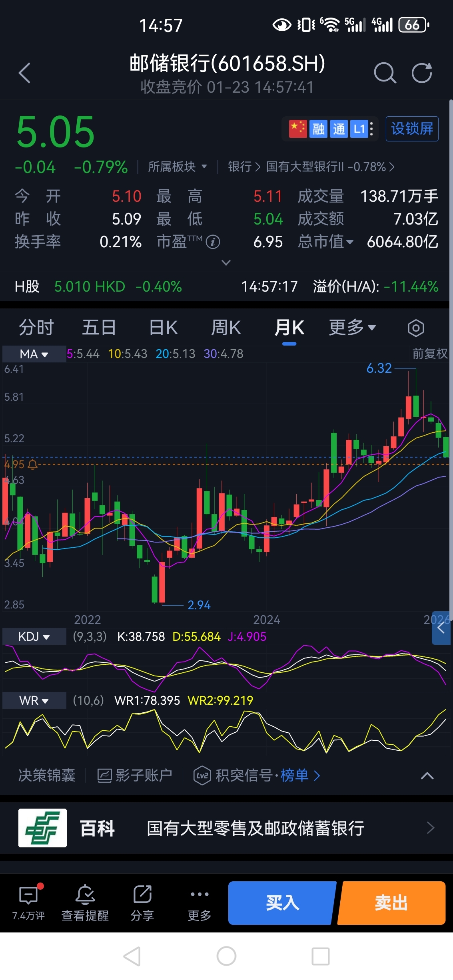Tap the 设锁屏 button

click(412, 129)
